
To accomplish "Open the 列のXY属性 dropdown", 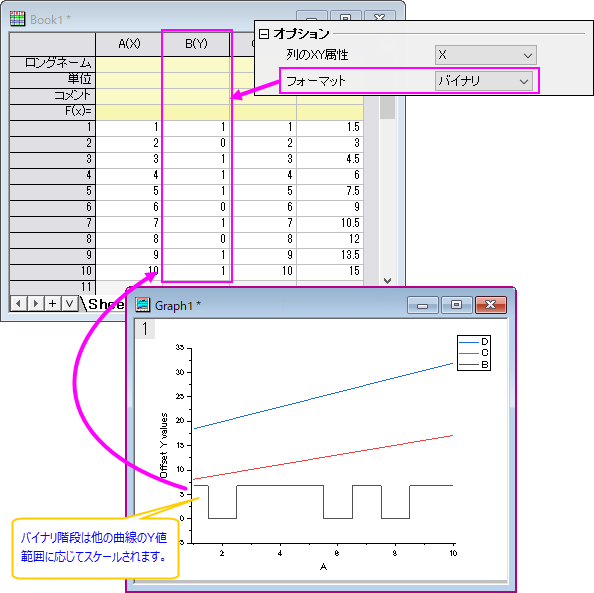I will (485, 55).
